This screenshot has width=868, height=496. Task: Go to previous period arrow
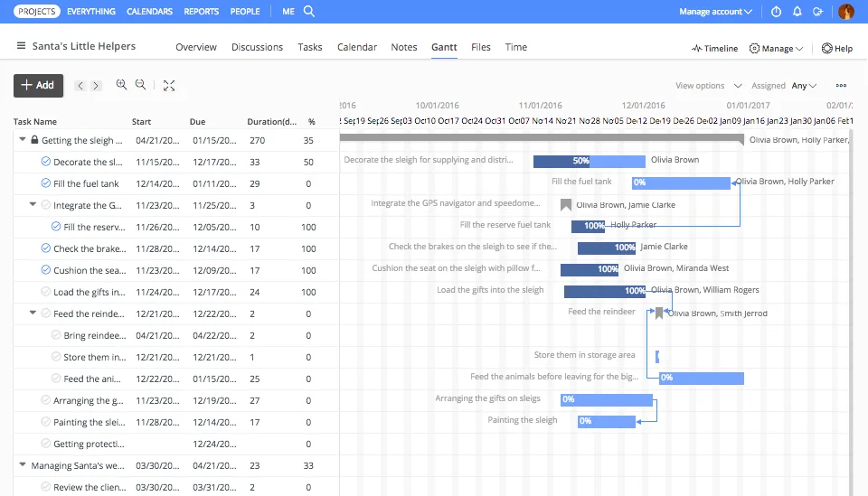click(80, 85)
